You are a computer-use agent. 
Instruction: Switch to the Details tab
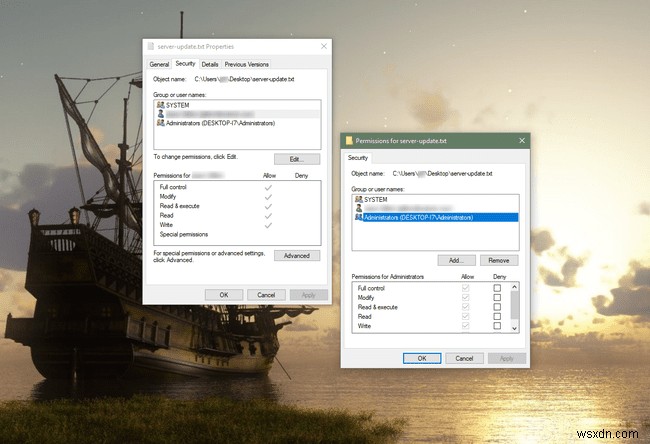[210, 64]
